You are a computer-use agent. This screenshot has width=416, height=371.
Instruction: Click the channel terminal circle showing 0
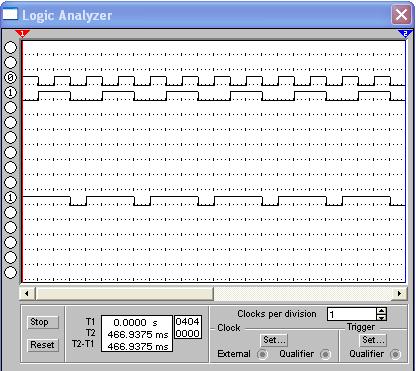[11, 78]
